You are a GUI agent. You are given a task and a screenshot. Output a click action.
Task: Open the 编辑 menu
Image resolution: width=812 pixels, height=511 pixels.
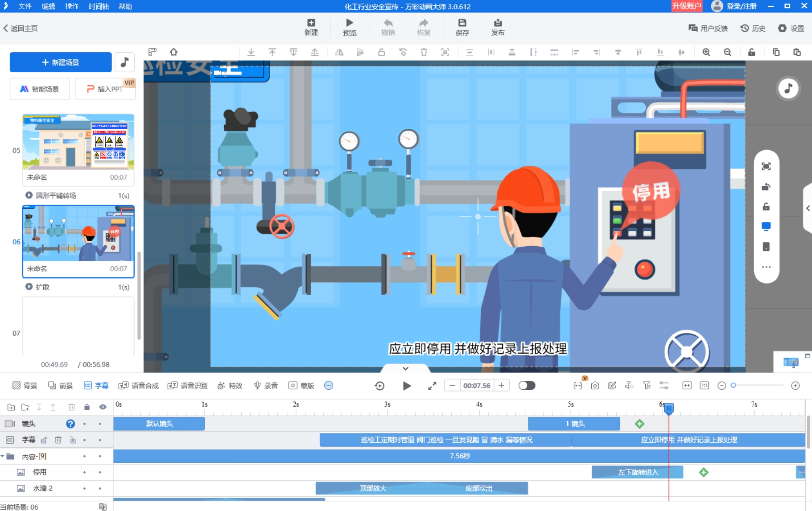(x=48, y=6)
